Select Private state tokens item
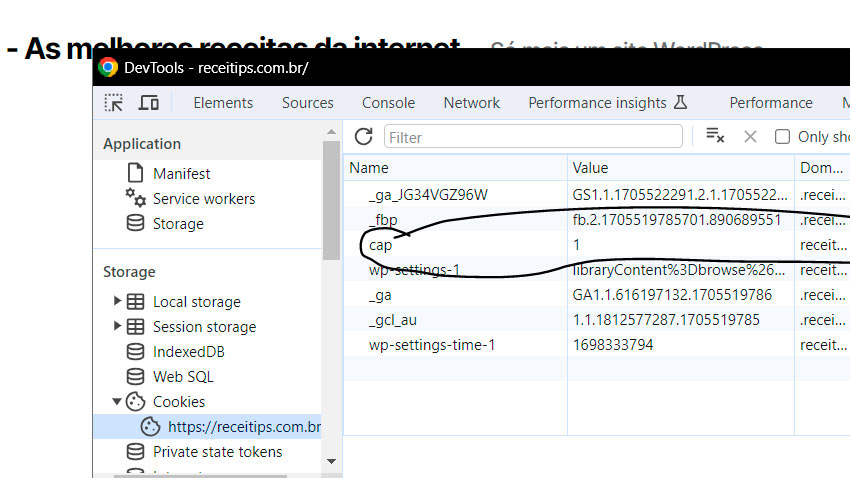This screenshot has height=478, width=850. coord(217,451)
